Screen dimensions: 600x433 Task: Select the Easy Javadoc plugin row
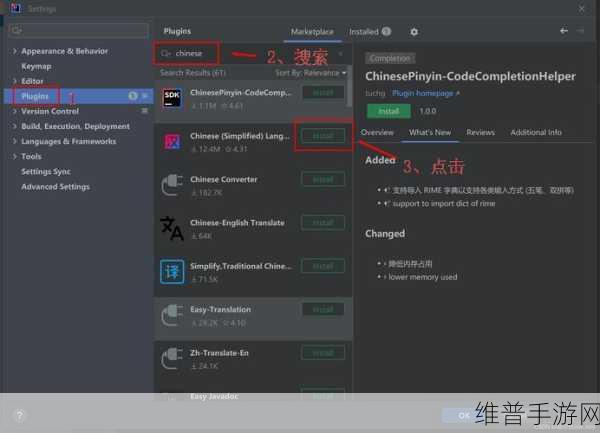[x=253, y=396]
